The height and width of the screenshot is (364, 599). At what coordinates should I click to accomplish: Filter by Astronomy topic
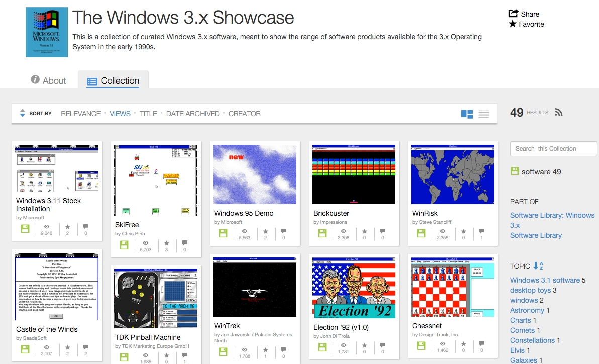click(527, 310)
